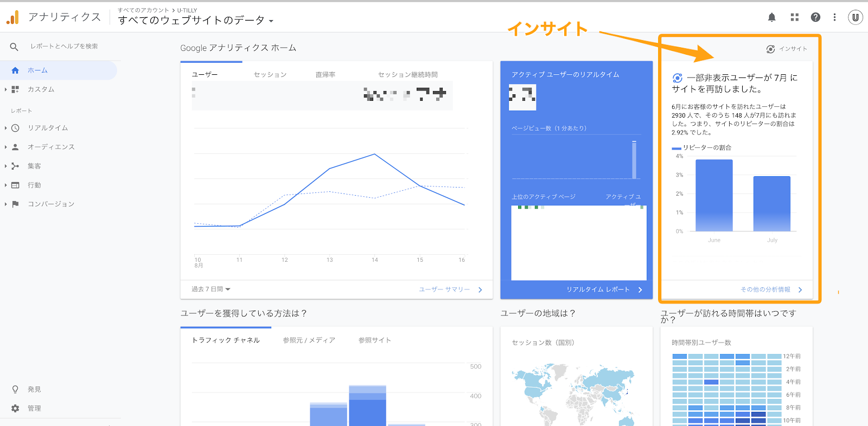Expand the 集客 section arrow
Viewport: 868px width, 426px height.
click(5, 166)
